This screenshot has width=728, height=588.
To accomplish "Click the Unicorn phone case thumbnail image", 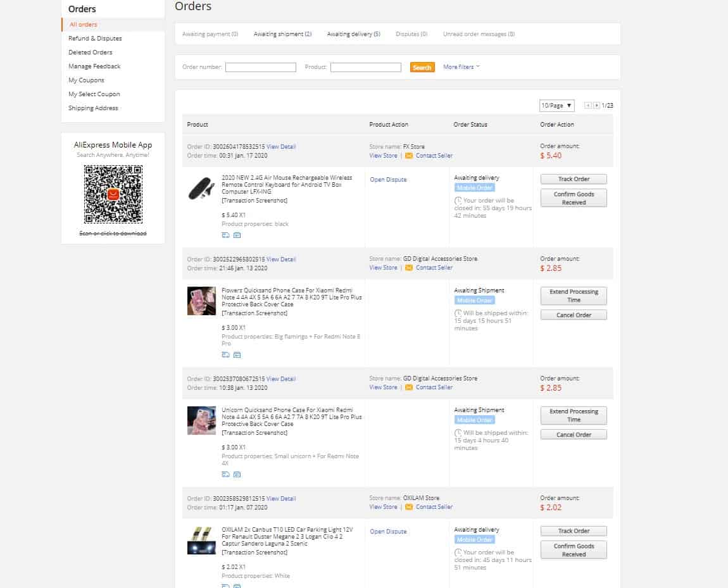I will point(201,420).
